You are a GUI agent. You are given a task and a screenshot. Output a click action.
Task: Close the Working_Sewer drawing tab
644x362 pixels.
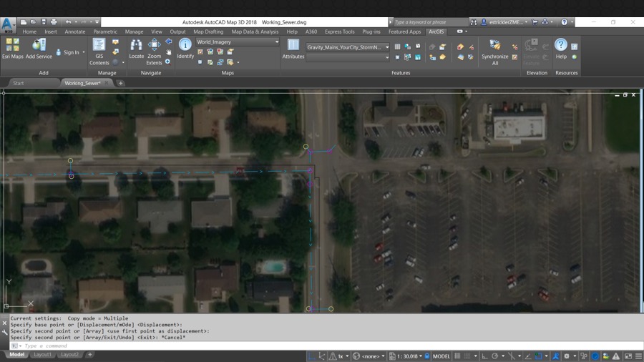(x=107, y=83)
